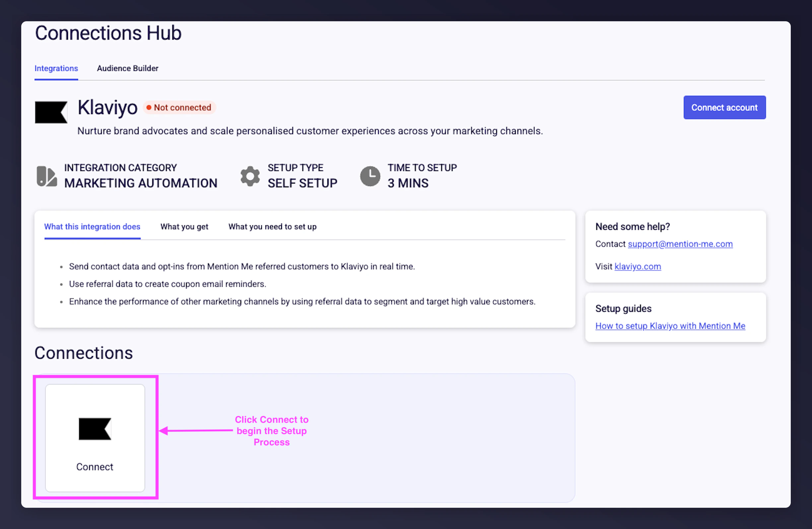The height and width of the screenshot is (529, 812).
Task: Click the Nurture brand advocates description text
Action: [x=310, y=131]
